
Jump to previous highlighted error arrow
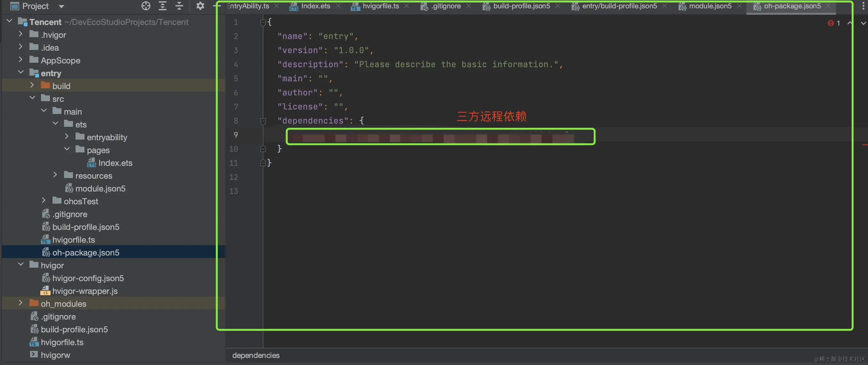point(849,23)
